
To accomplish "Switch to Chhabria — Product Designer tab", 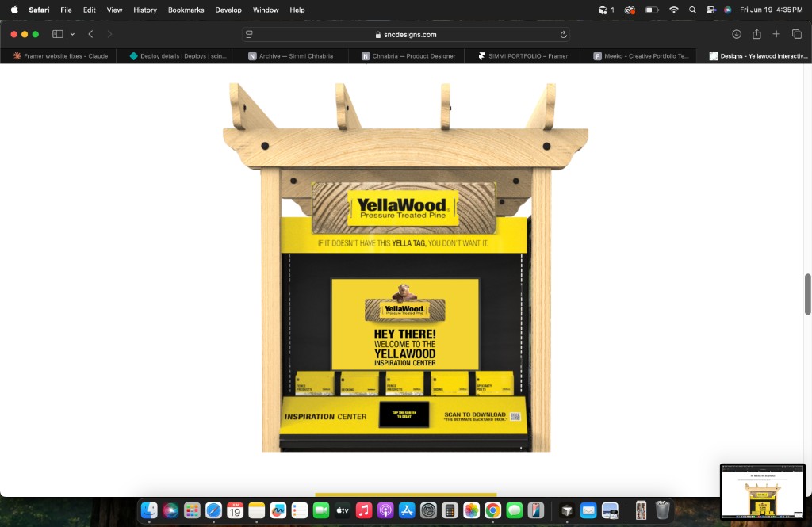I will (407, 56).
